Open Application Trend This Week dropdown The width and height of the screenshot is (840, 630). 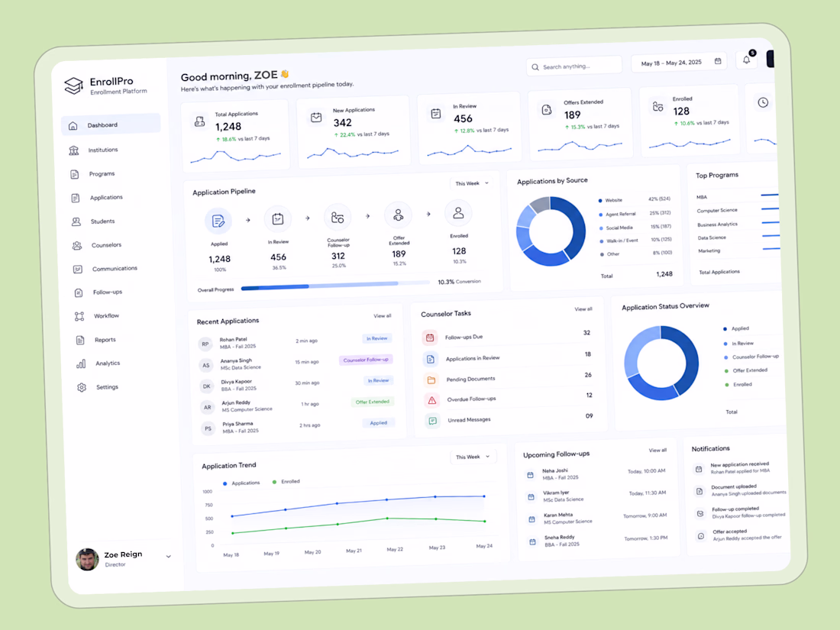(473, 457)
